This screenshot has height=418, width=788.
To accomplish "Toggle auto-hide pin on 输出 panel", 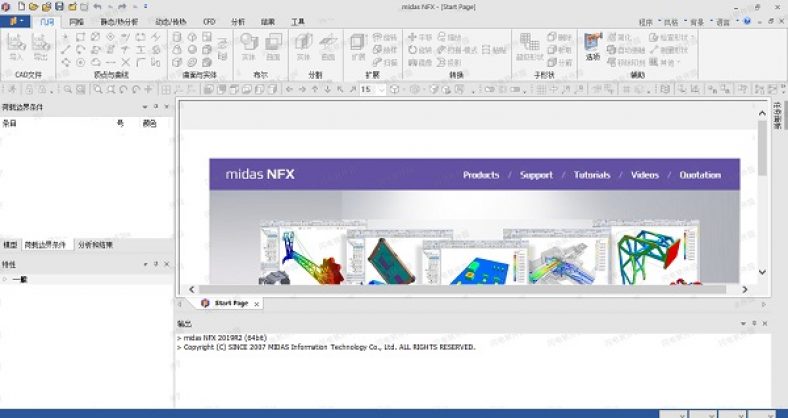I will point(754,324).
